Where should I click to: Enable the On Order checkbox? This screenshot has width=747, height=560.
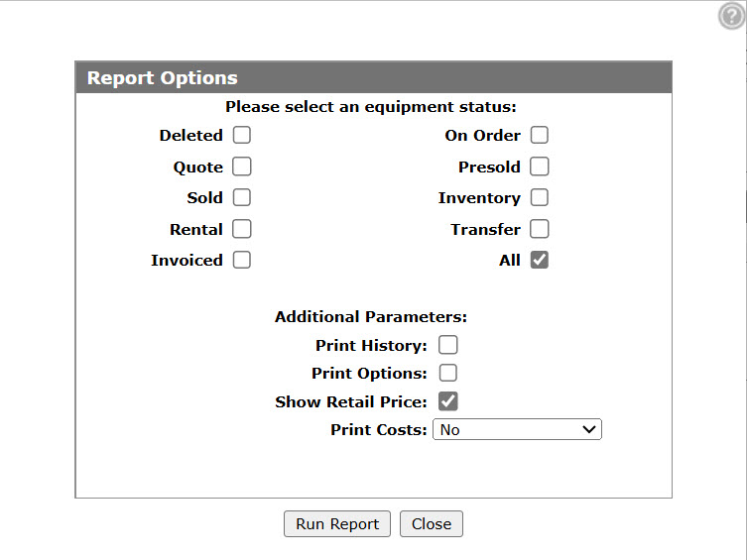click(x=540, y=135)
